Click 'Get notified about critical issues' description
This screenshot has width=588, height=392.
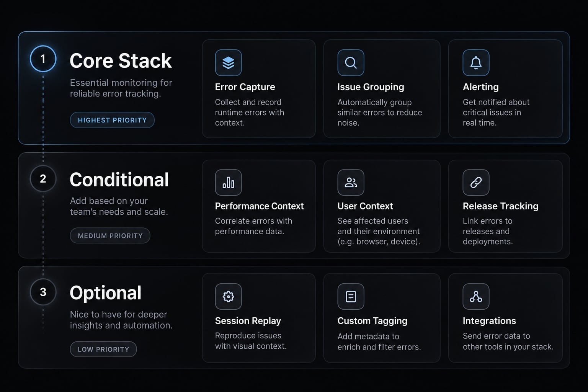(496, 113)
